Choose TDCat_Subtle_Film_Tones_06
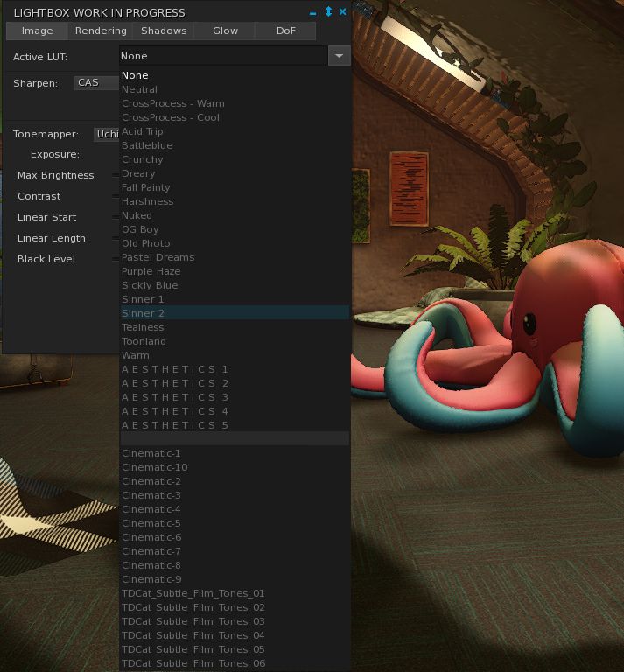The image size is (624, 672). tap(235, 663)
